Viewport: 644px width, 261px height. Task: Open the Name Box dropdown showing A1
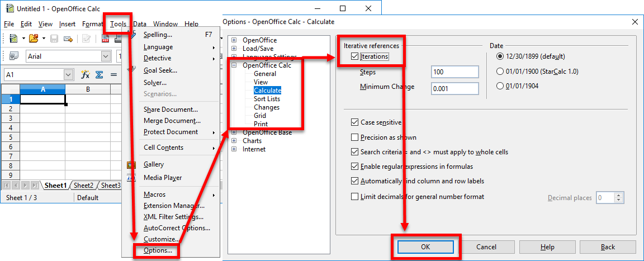click(69, 75)
